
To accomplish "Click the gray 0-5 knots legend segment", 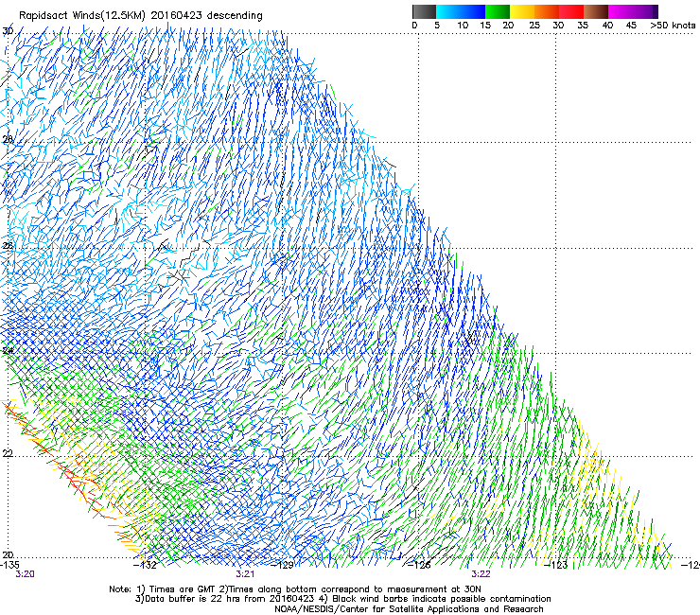I will click(424, 11).
